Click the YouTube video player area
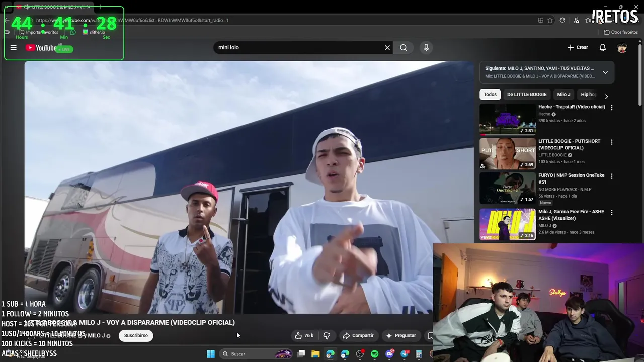Screen dimensions: 644x362 [249, 187]
